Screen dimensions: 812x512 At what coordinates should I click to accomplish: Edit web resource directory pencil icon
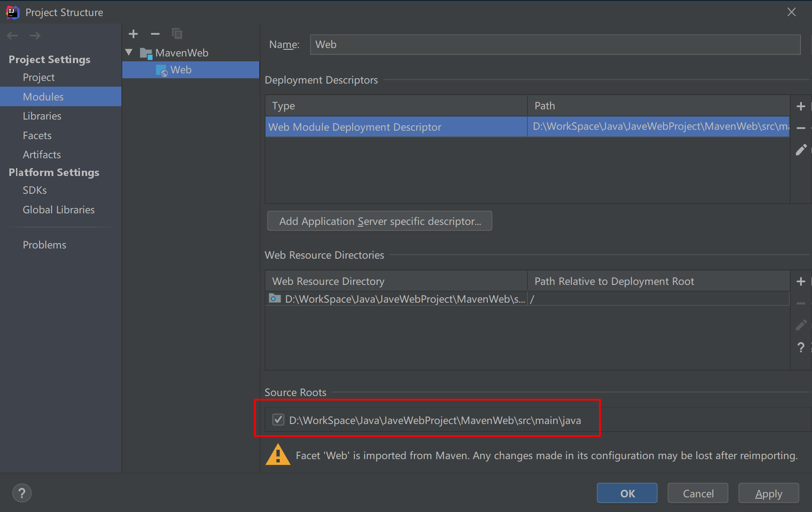click(x=801, y=325)
